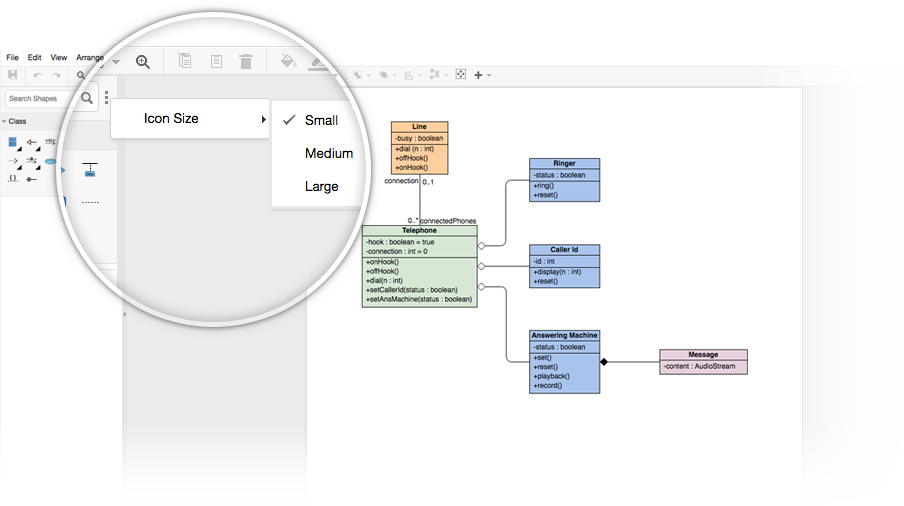Click the Fill Color paint bucket icon
Viewport: 904px width, 506px height.
click(288, 61)
